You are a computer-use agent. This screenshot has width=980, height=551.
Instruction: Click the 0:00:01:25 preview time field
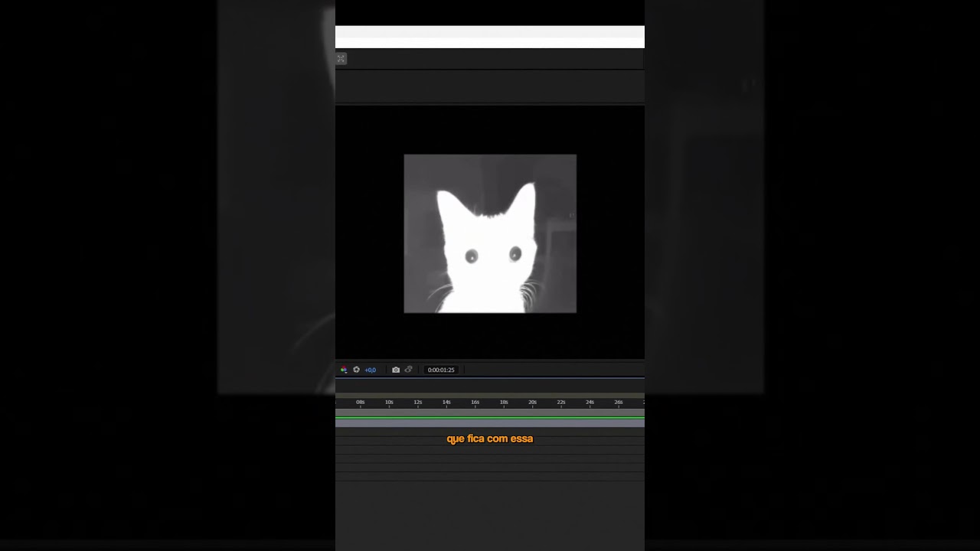[x=441, y=370]
